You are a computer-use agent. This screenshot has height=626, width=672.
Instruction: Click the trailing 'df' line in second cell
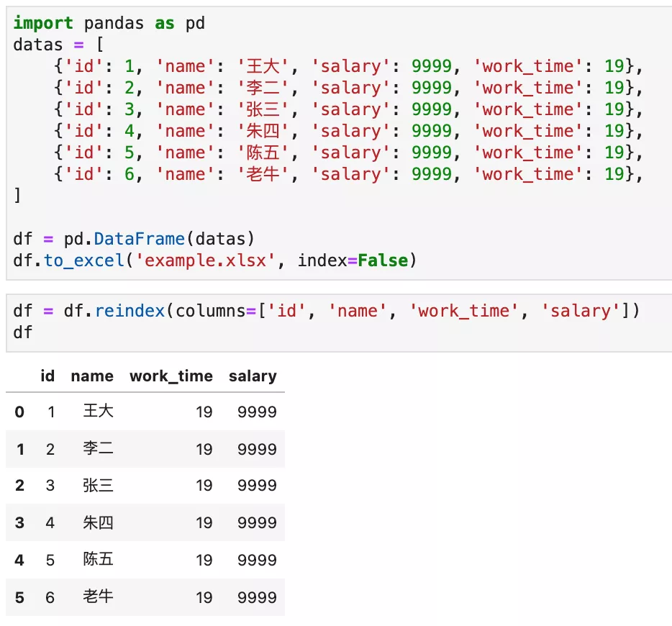pos(23,332)
